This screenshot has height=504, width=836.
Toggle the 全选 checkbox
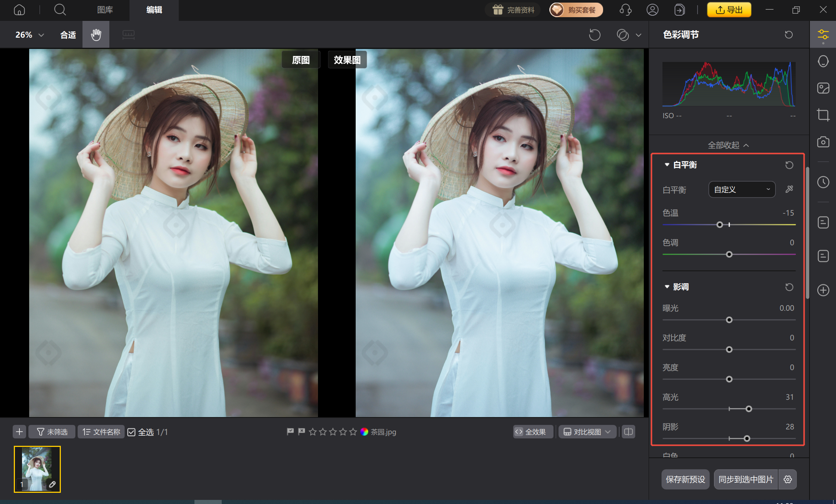[x=131, y=432]
